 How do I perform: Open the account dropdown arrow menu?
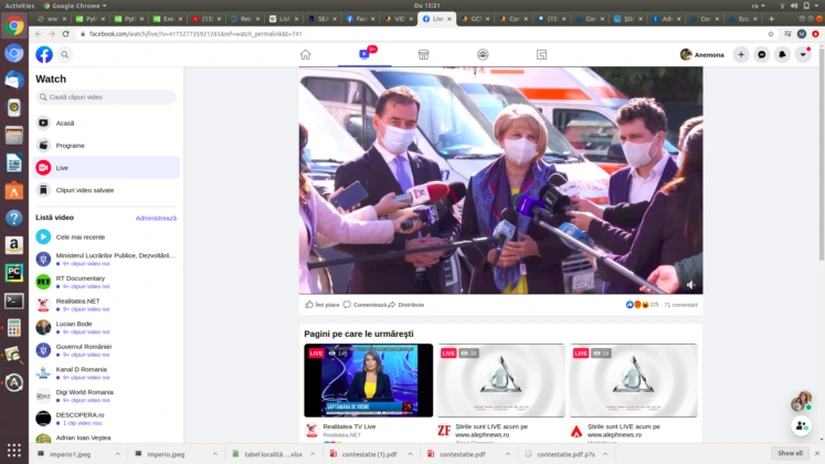coord(803,55)
